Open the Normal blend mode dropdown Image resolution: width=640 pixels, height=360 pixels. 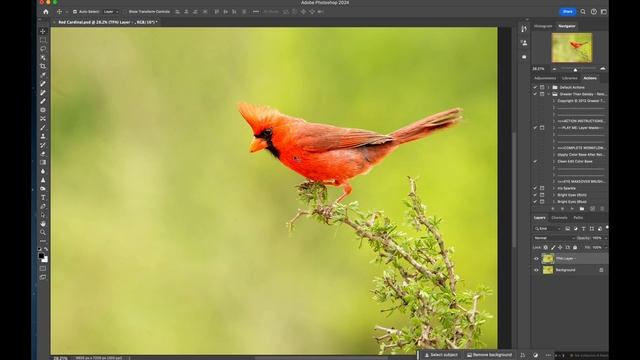tap(553, 238)
